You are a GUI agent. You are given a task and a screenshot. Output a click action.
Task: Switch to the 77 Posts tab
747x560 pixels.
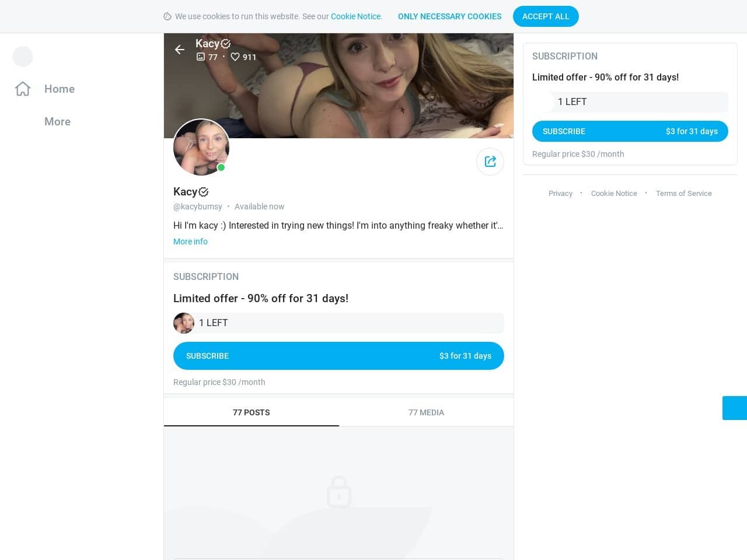pos(251,412)
